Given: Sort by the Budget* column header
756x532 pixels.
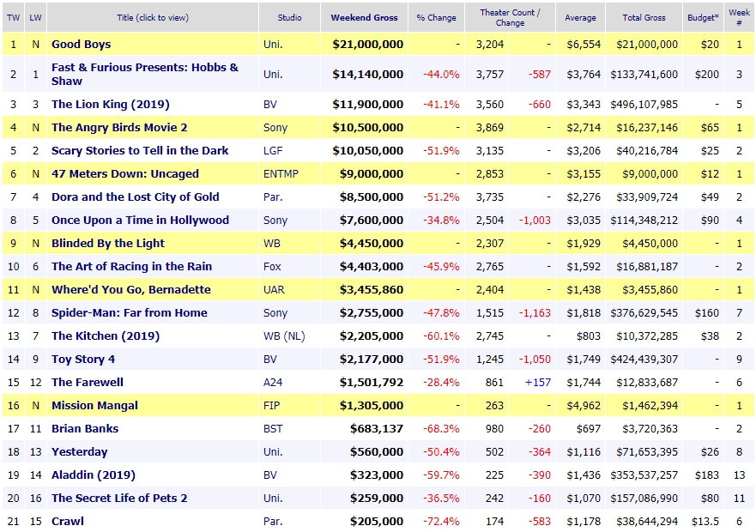Looking at the screenshot, I should pos(703,18).
